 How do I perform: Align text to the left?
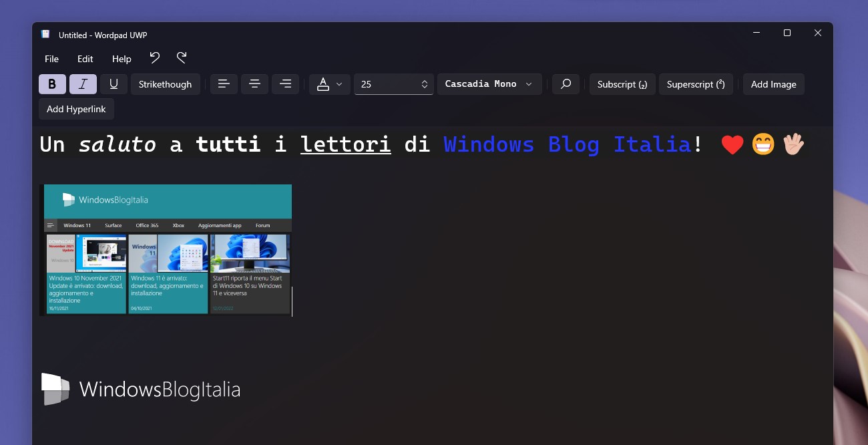[224, 84]
